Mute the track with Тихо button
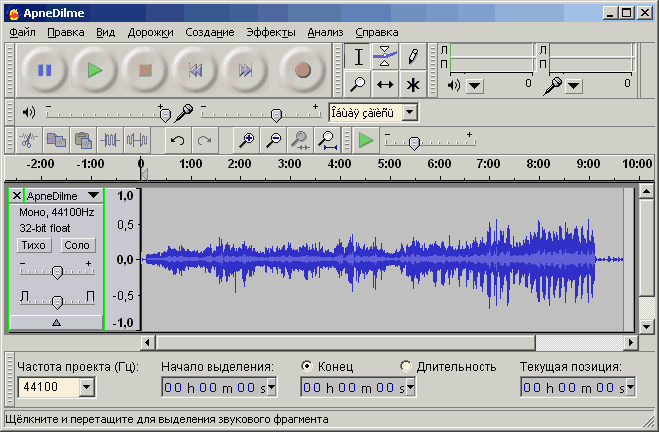The image size is (659, 432). pos(34,245)
